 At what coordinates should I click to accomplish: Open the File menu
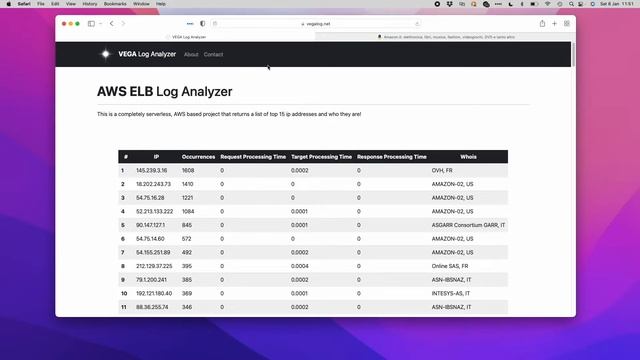tap(41, 4)
